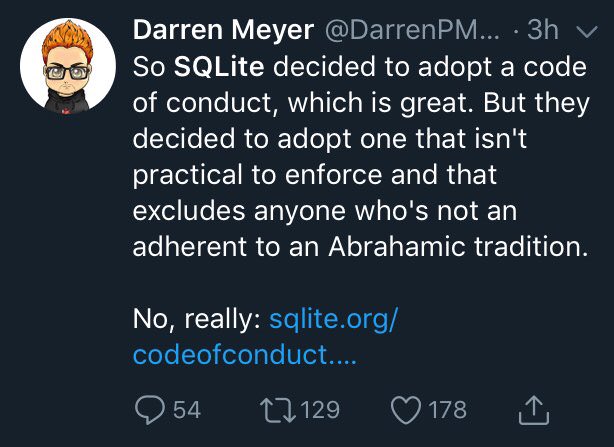Click the retweet count 129
This screenshot has width=614, height=447.
(320, 410)
